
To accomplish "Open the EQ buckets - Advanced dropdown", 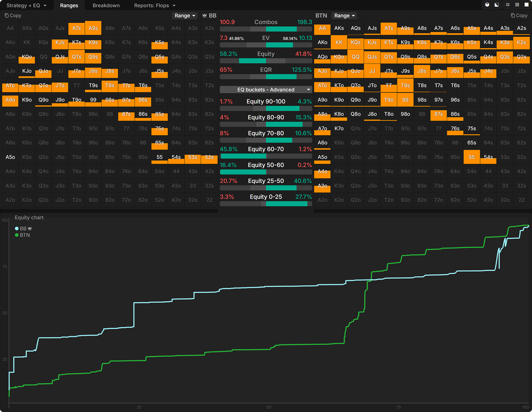I will tap(266, 90).
